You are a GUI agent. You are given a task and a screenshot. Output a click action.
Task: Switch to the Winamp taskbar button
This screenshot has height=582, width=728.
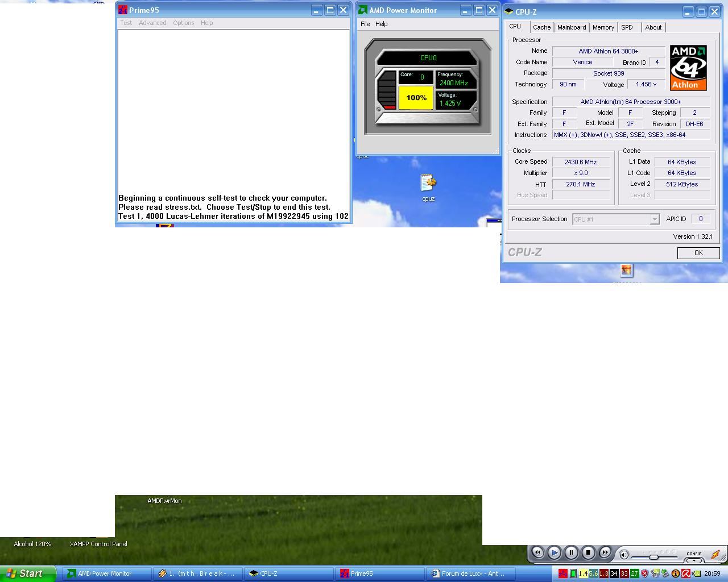pyautogui.click(x=197, y=573)
